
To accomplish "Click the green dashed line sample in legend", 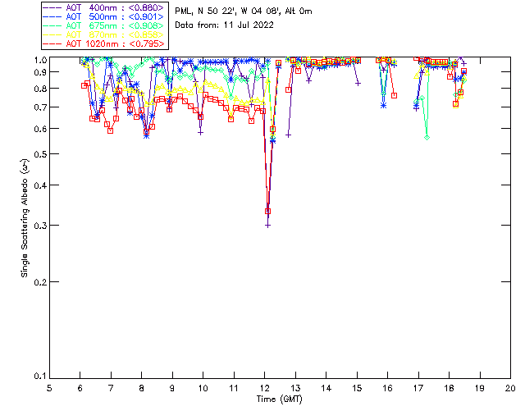I will [52, 25].
